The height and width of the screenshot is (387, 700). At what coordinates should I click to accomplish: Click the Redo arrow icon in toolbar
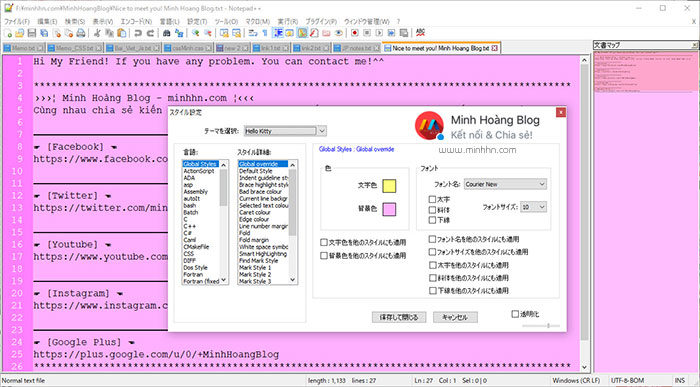click(150, 33)
